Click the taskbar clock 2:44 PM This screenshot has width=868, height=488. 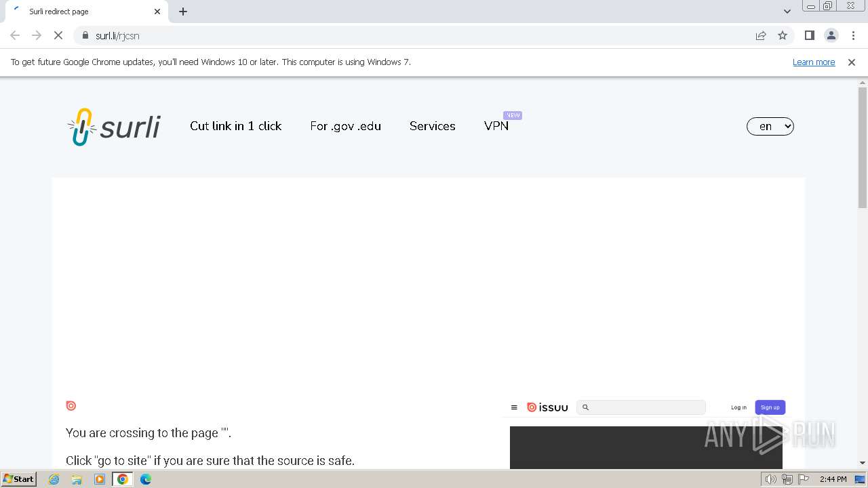(x=833, y=479)
